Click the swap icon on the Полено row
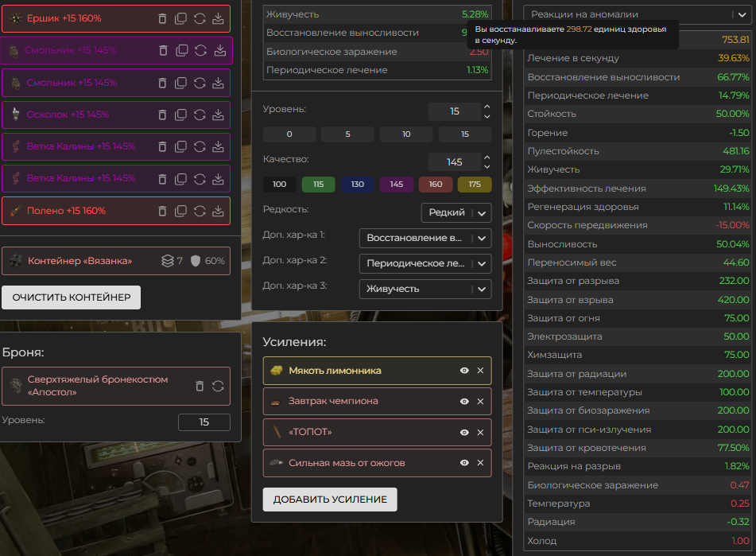The image size is (756, 556). [x=200, y=211]
